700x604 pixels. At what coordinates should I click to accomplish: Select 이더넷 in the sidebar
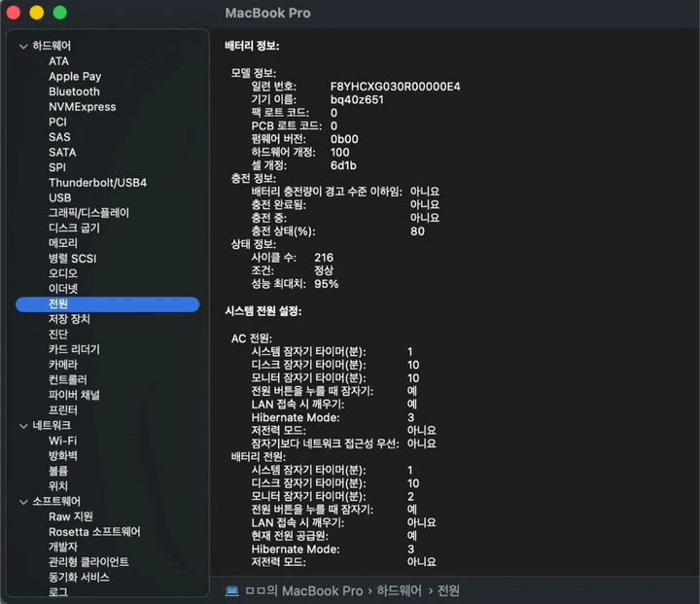63,289
